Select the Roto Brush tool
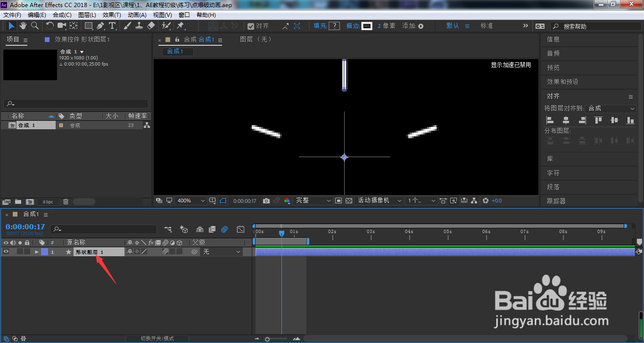This screenshot has height=343, width=644. (x=166, y=25)
